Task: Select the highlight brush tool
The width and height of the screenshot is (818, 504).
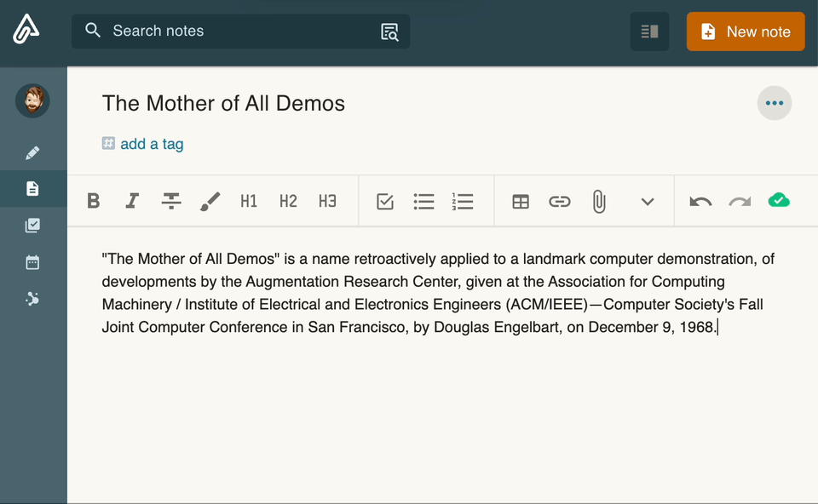Action: point(210,201)
